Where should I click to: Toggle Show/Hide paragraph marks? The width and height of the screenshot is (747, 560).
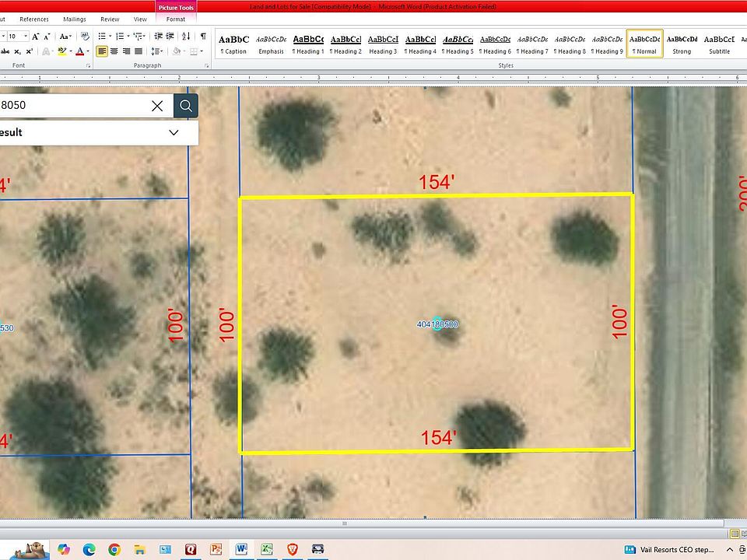203,36
